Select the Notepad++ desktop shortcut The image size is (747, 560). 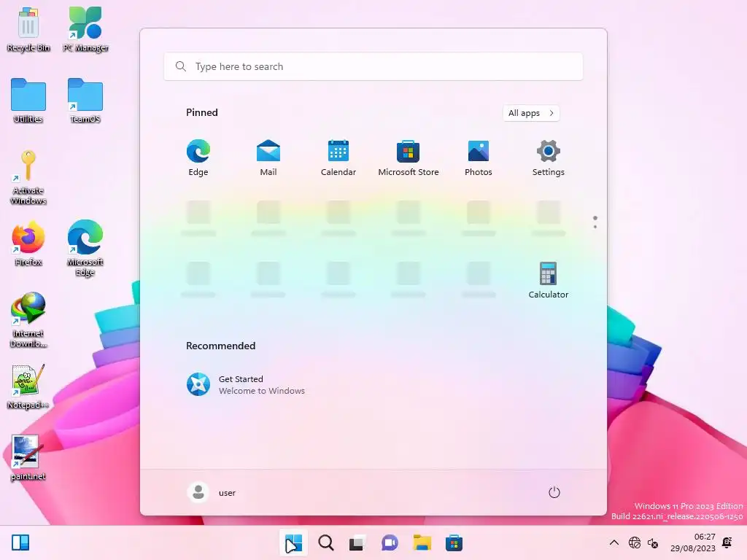coord(28,386)
